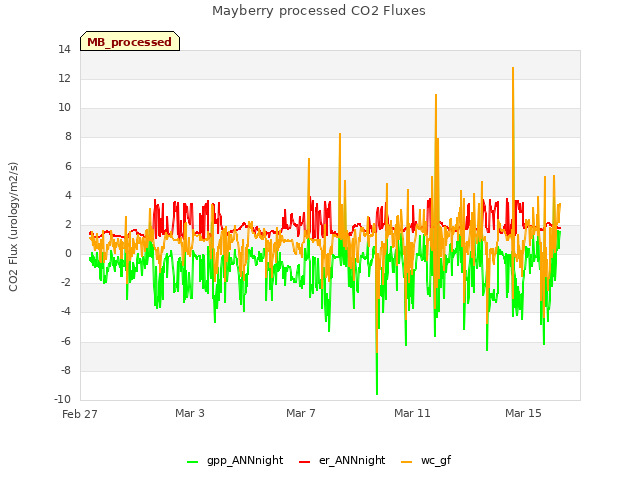The image size is (640, 480).
Task: Toggle the wc_gf legend entry
Action: tap(426, 460)
